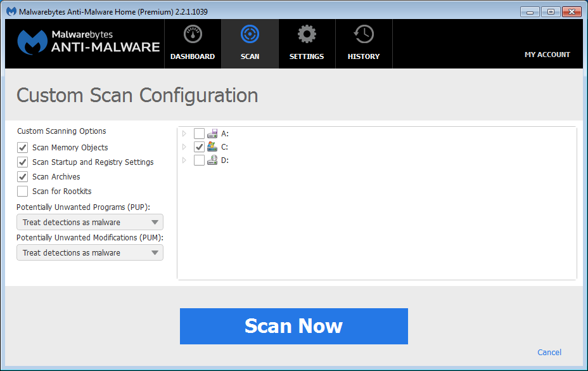Image resolution: width=588 pixels, height=371 pixels.
Task: Click Potentially Unwanted Modifications (PUM) label
Action: [90, 238]
